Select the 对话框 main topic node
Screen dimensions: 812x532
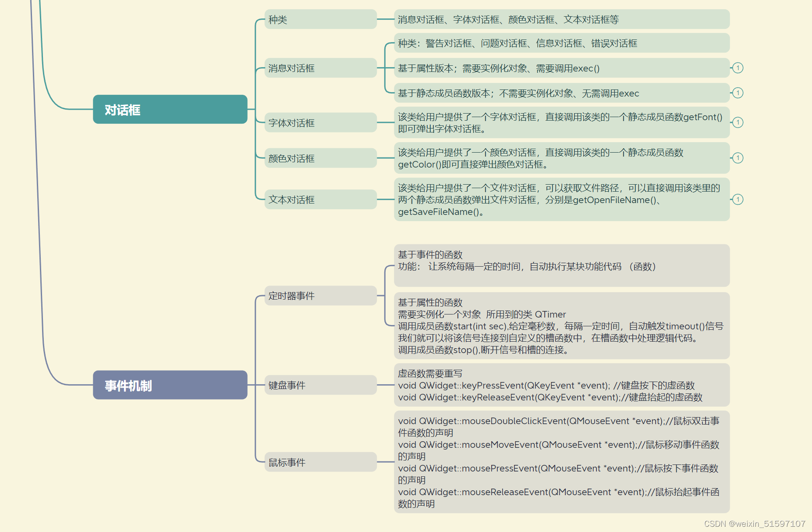click(x=170, y=109)
